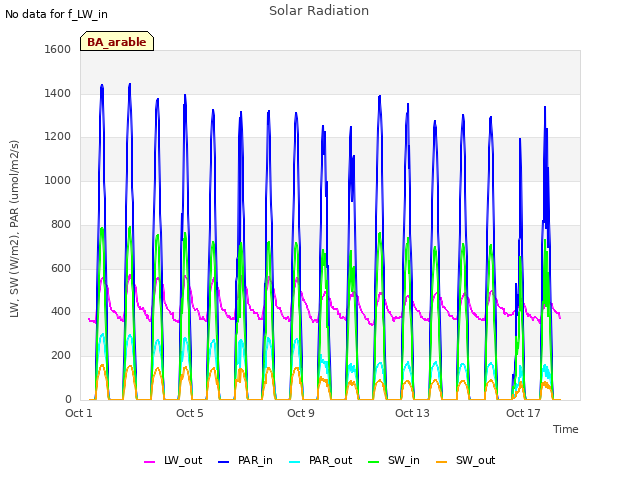
Task: Click the Oct 9 x-axis tick label
Action: [301, 413]
